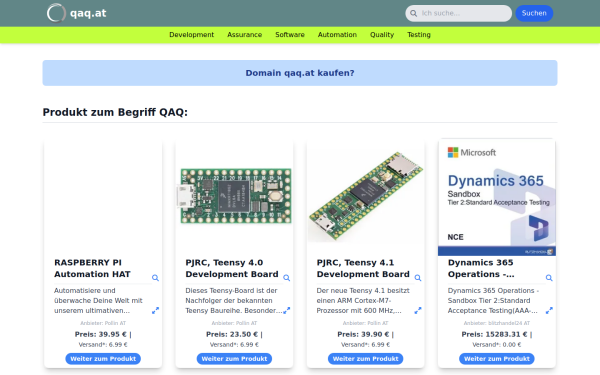Click 'Anbieter: blitzhandel24 AT' text
Screen dimensions: 600x375
(x=497, y=323)
